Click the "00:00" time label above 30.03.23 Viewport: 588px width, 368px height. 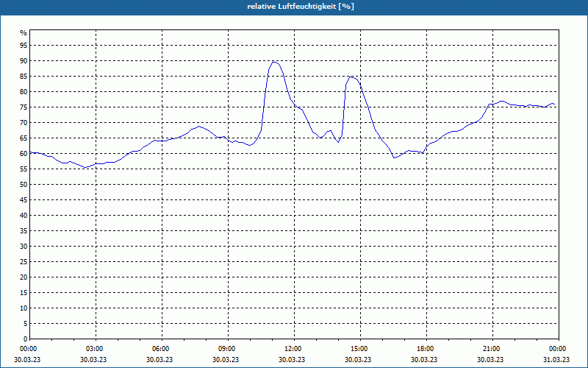coord(28,349)
